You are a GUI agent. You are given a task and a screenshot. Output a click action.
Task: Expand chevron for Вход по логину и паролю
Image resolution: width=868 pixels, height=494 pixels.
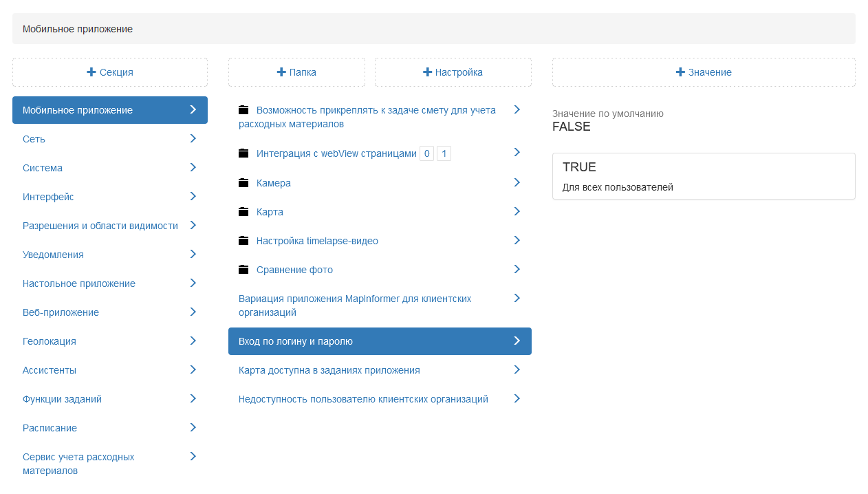pos(517,341)
